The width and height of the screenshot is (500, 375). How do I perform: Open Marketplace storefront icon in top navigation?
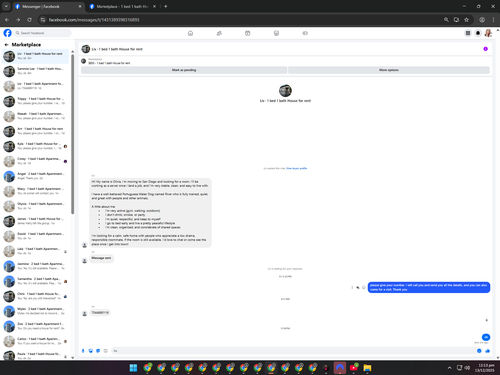point(276,33)
